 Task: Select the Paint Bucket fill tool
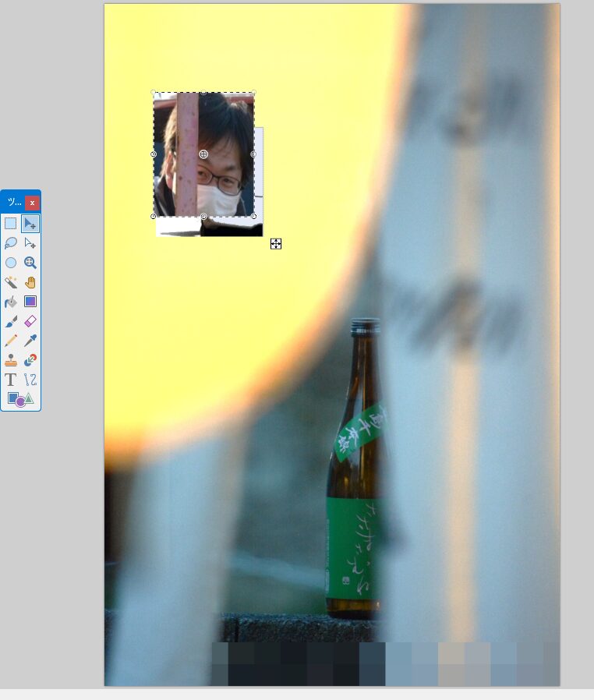tap(11, 302)
